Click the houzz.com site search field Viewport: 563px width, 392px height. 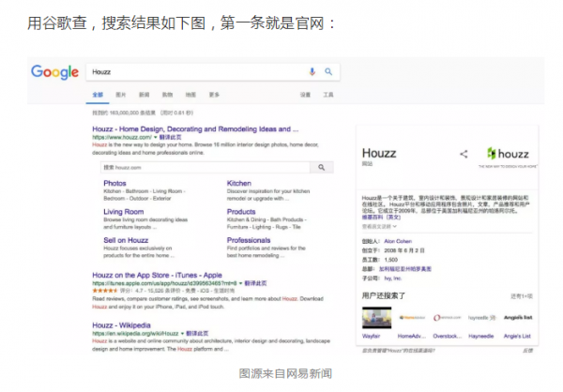click(x=205, y=167)
